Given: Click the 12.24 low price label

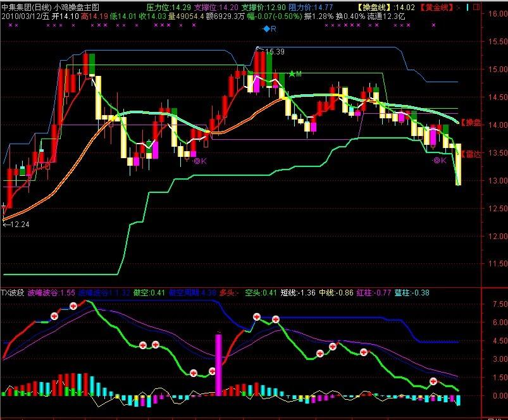Looking at the screenshot, I should [20, 225].
